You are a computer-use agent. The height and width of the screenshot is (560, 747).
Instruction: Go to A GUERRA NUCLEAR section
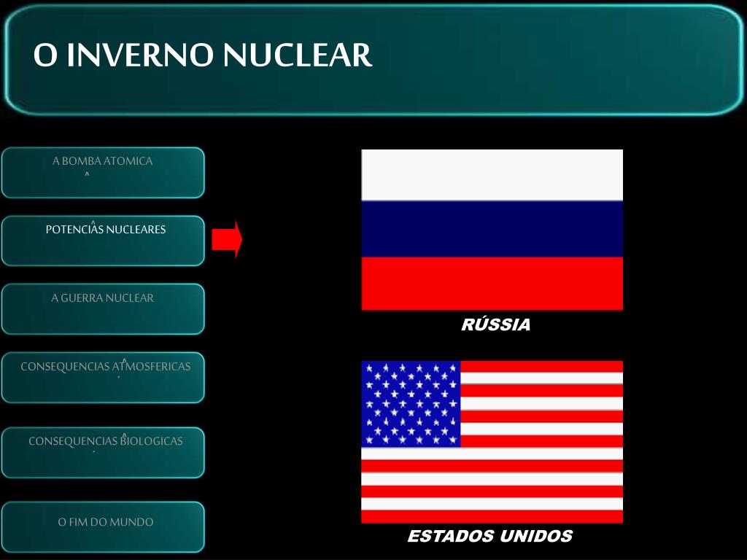coord(103,309)
